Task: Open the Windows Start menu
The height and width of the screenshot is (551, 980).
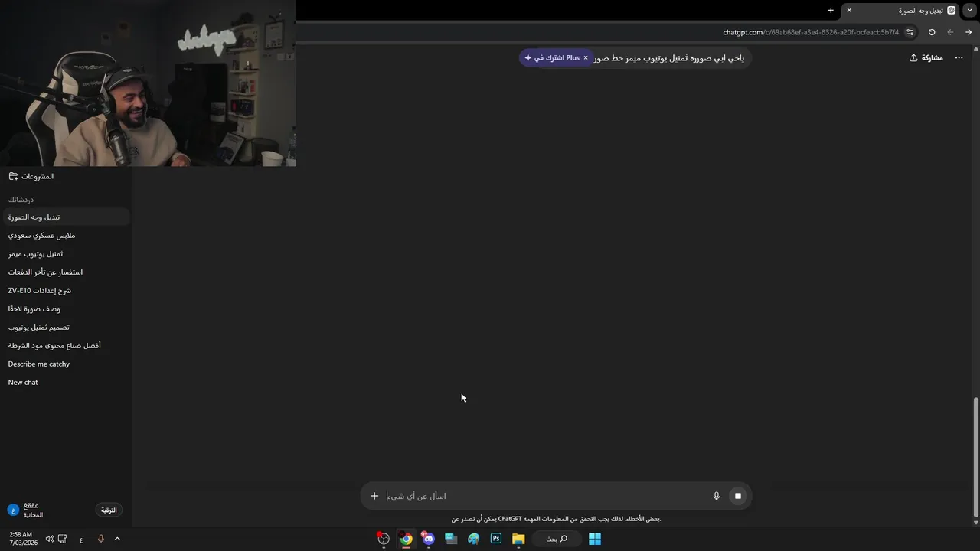Action: (x=595, y=539)
